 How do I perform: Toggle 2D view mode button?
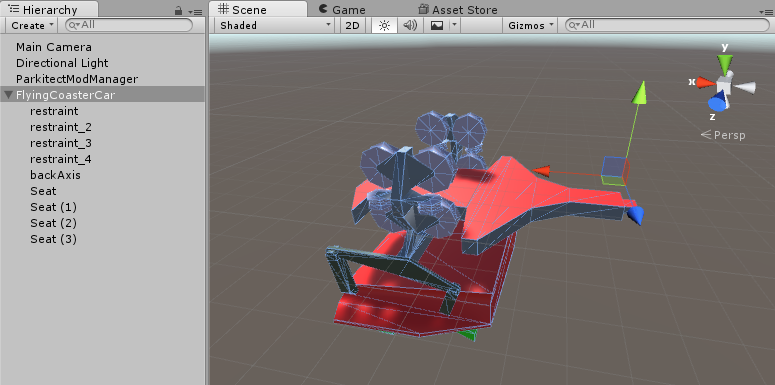tap(352, 26)
